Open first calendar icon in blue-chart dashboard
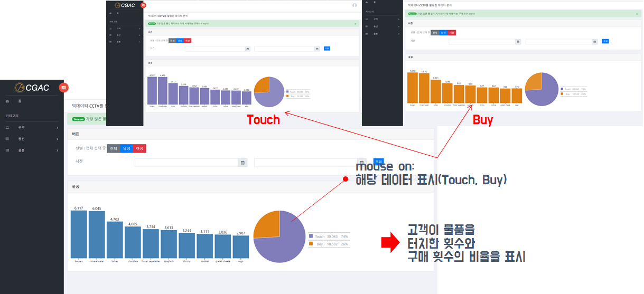 coord(243,163)
